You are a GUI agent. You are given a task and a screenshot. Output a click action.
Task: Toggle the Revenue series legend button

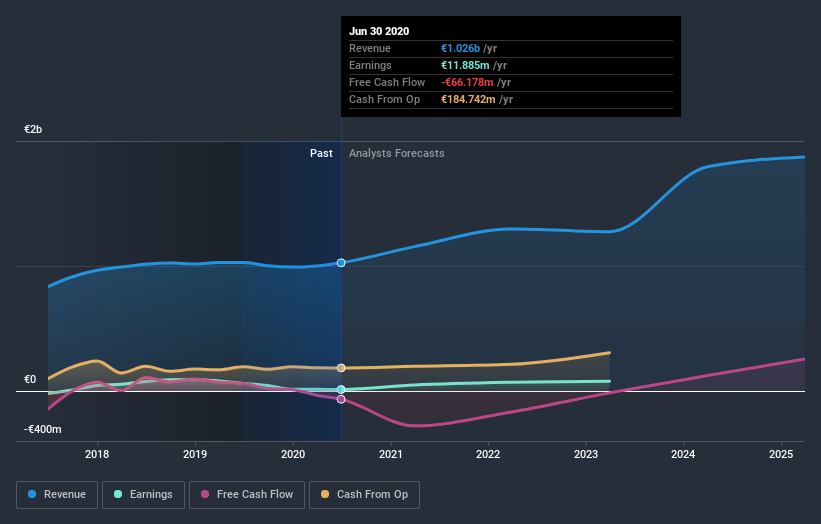(57, 495)
